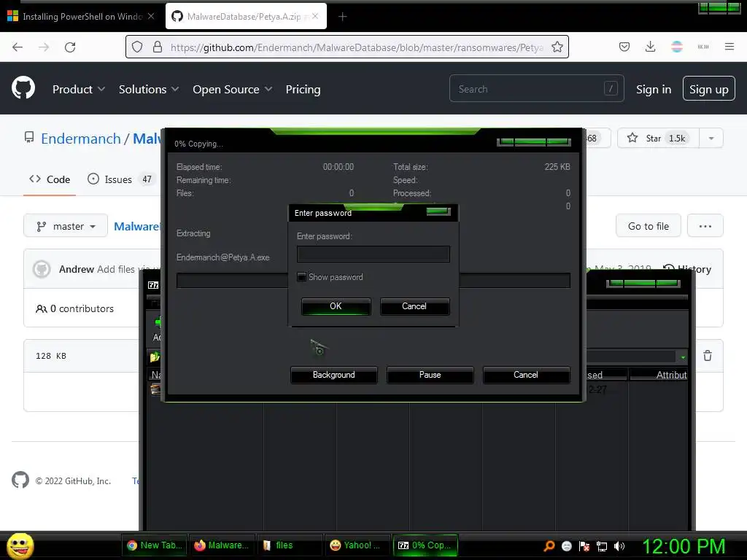Select the MalwareDatabase/Petya.A.zip tab
The height and width of the screenshot is (560, 747).
247,16
